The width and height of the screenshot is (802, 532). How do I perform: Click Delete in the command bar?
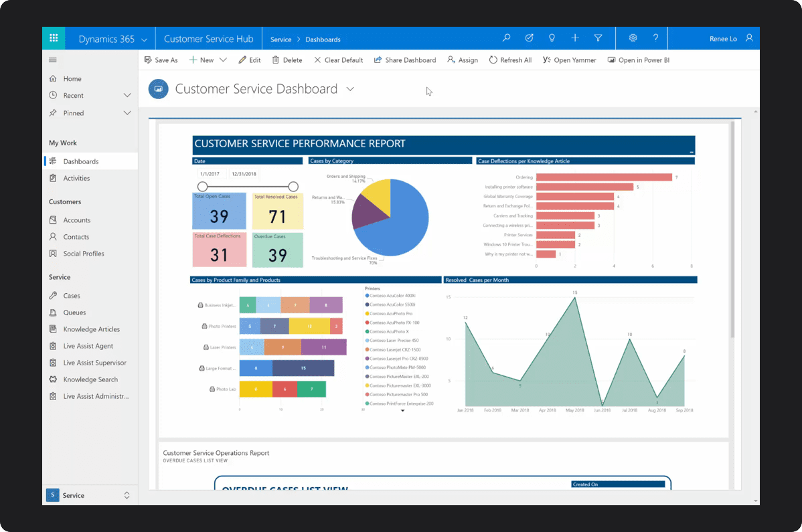pos(287,60)
